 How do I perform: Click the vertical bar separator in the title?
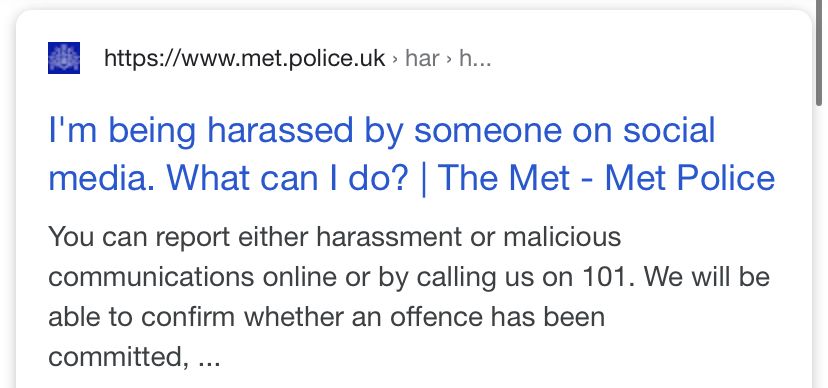423,179
